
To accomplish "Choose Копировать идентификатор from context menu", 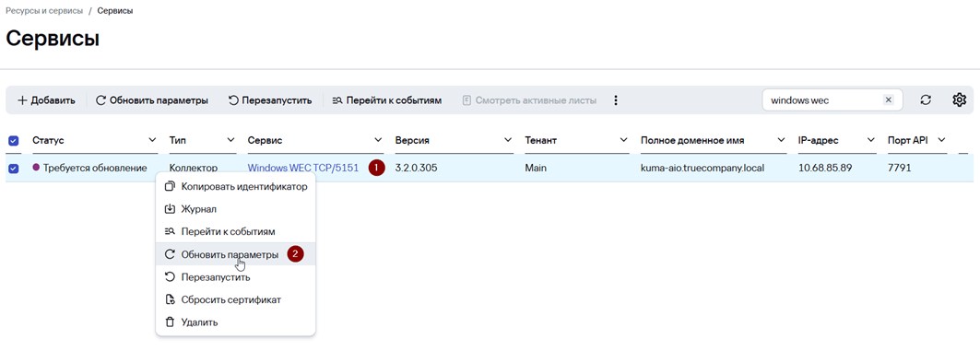I will pos(235,186).
